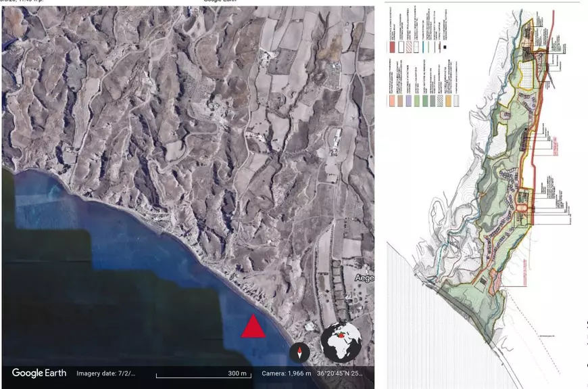
Task: Click the red triangle marker in the sea
Action: click(253, 326)
